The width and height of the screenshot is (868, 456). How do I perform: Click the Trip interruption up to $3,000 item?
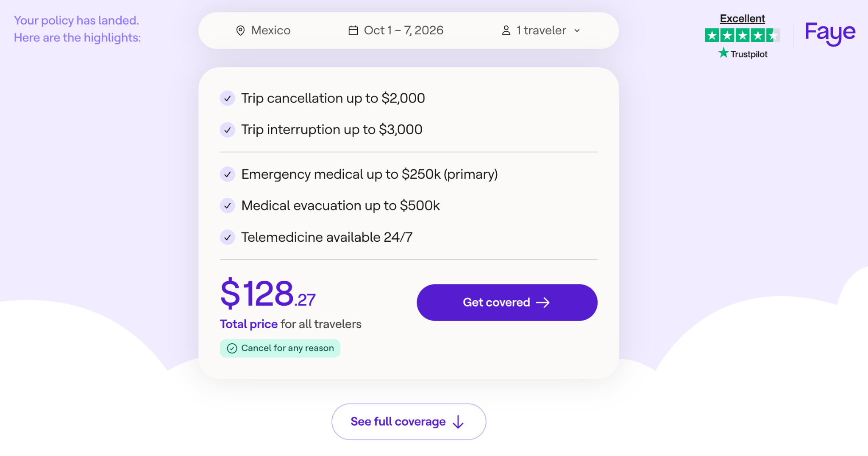coord(321,130)
